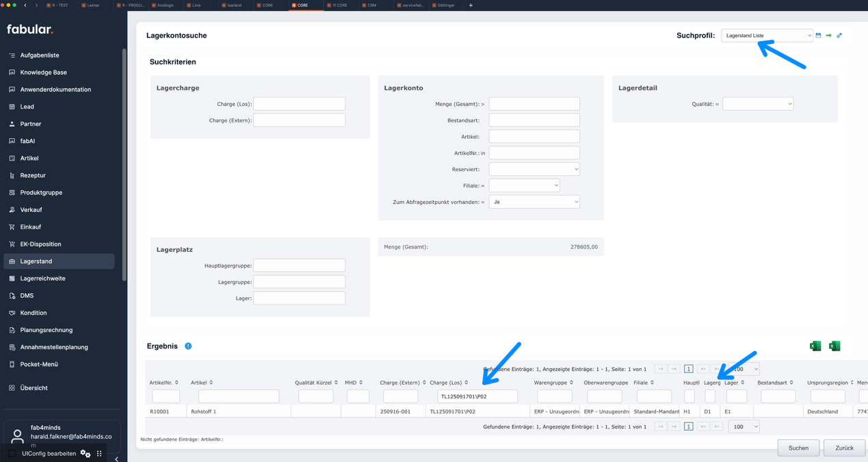Click the first Excel export icon
Viewport: 868px width, 462px height.
click(x=815, y=346)
